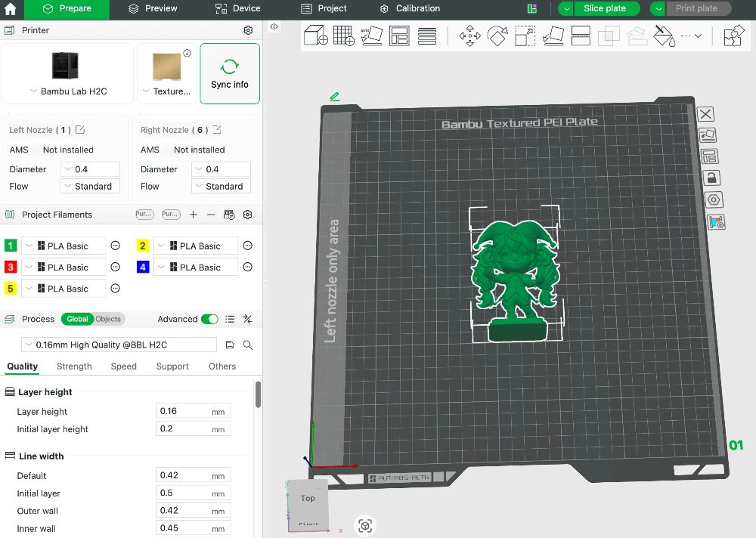The height and width of the screenshot is (538, 756).
Task: Click the Arrange all objects icon
Action: pyautogui.click(x=399, y=36)
